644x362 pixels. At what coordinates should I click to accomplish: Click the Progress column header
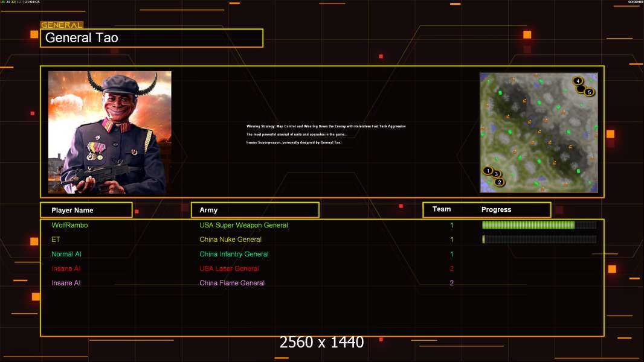click(496, 209)
